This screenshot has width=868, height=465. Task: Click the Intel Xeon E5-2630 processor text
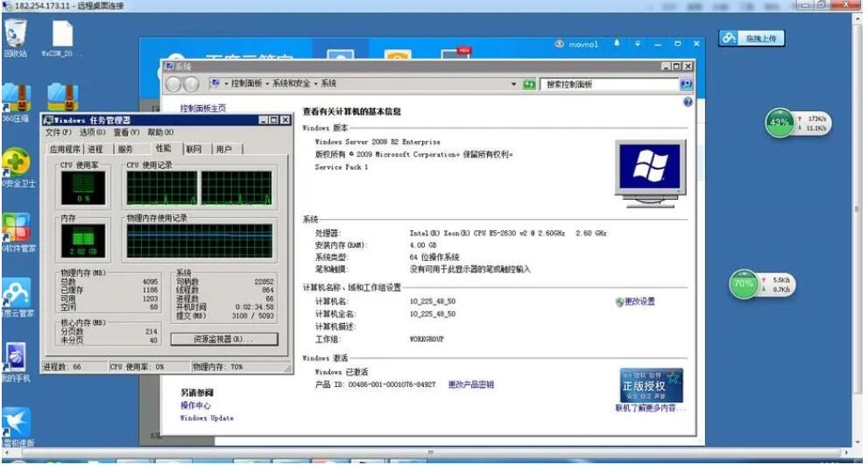pyautogui.click(x=508, y=234)
